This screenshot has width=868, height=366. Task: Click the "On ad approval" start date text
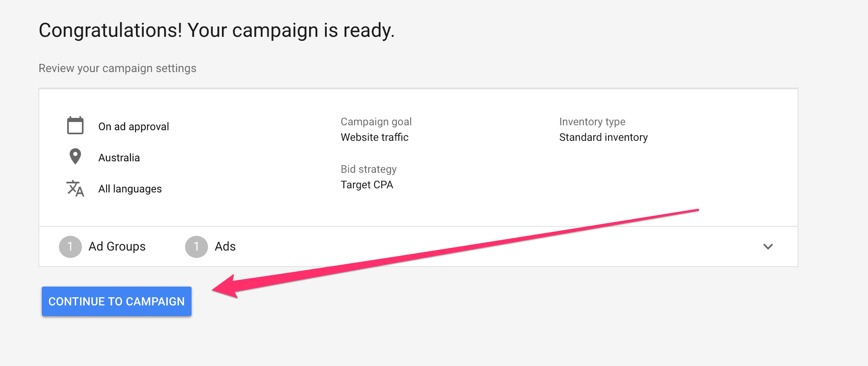pos(133,127)
